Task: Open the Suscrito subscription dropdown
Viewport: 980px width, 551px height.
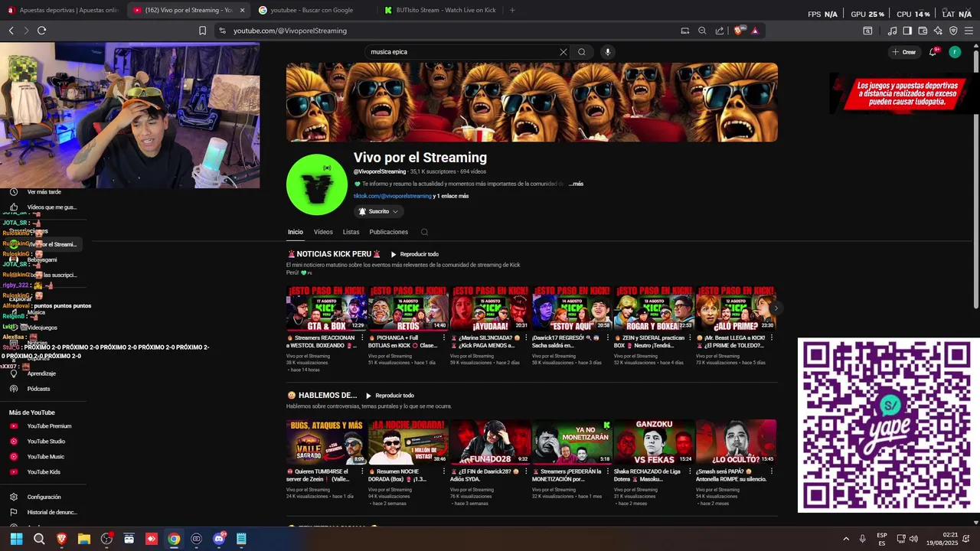Action: 378,211
